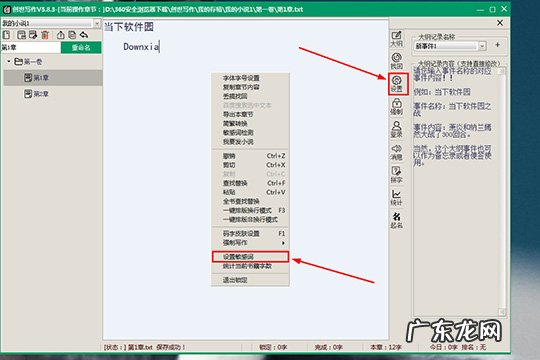Click the upload export arrow toolbar icon
The image size is (540, 360).
(x=61, y=34)
